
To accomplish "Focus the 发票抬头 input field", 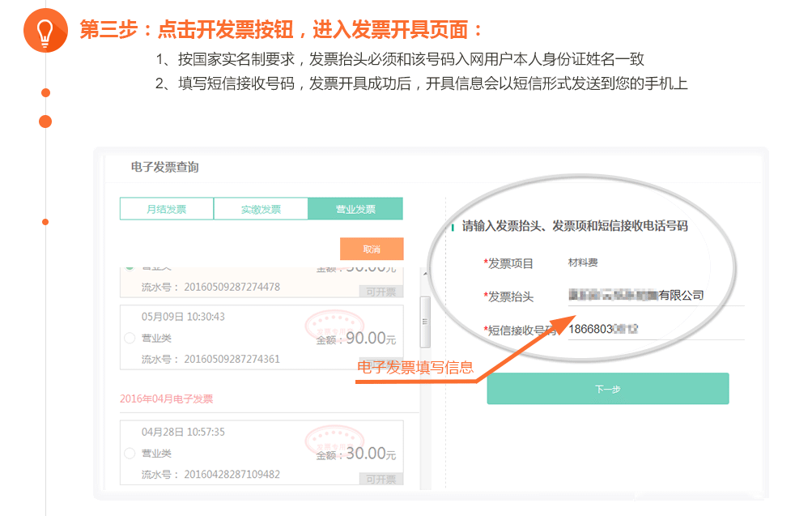I will (x=656, y=296).
